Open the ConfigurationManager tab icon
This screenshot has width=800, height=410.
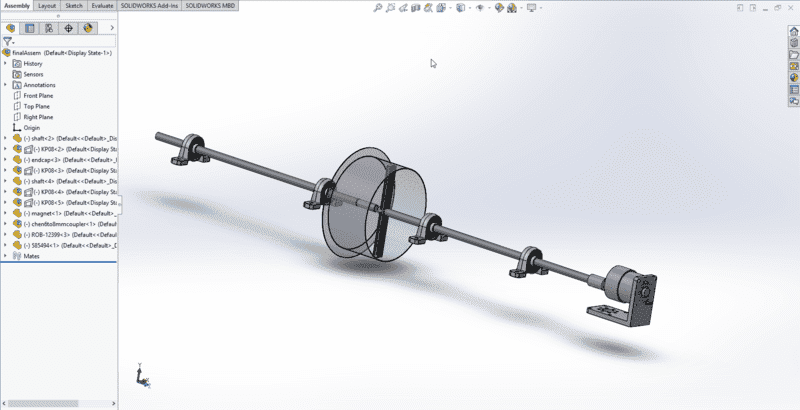click(x=49, y=28)
